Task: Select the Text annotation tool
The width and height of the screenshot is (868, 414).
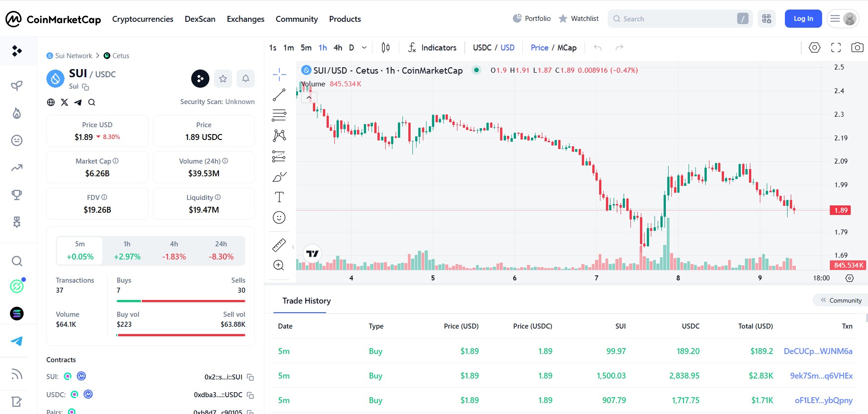Action: tap(279, 197)
